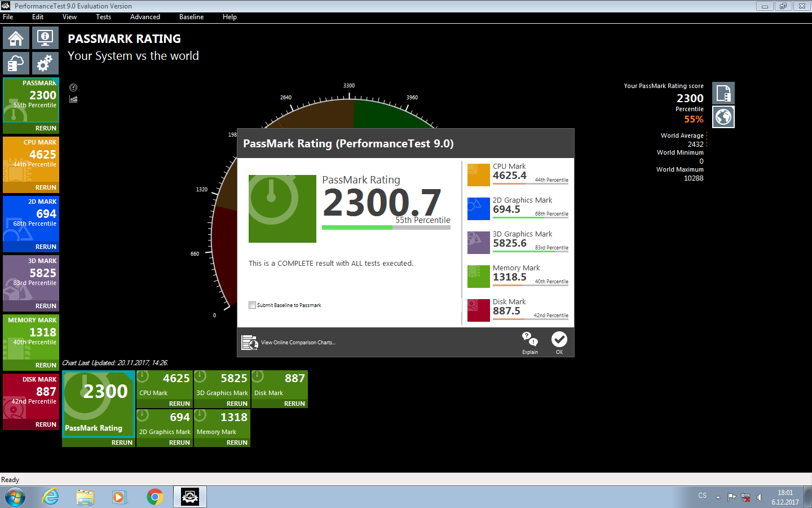812x508 pixels.
Task: Click the document report icon at top right
Action: 723,93
